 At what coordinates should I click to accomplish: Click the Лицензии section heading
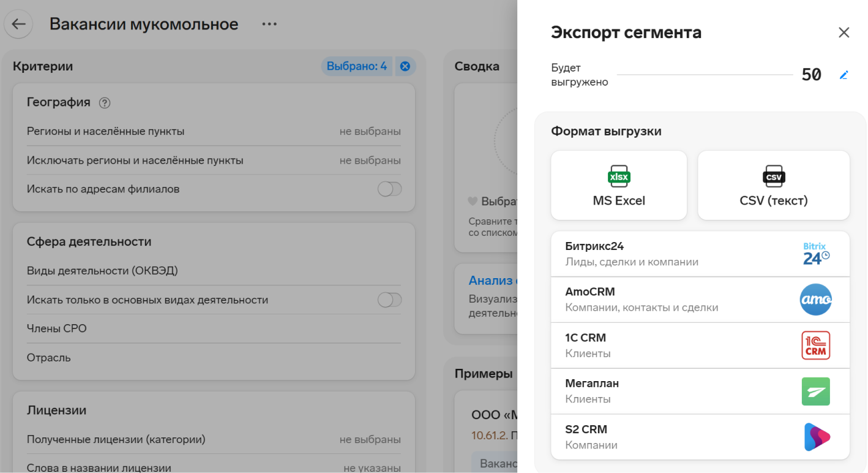click(58, 411)
